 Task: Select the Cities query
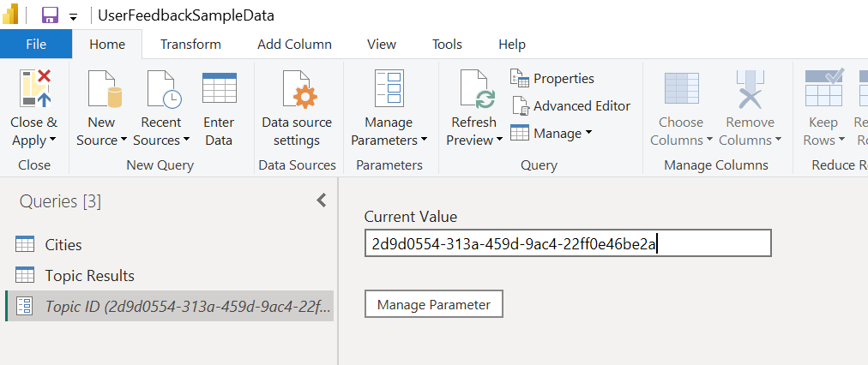point(169,244)
